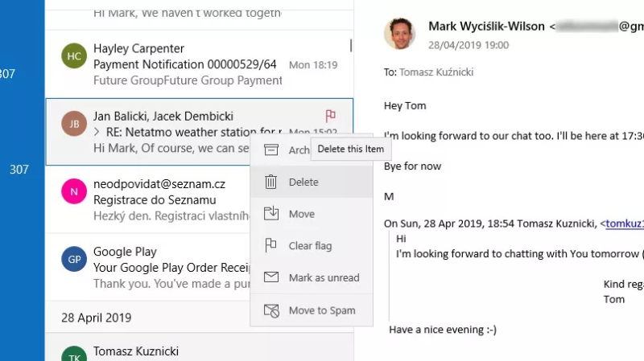Click Mark Wyciślik-Wilson's profile photo
The height and width of the screenshot is (361, 644).
pyautogui.click(x=400, y=33)
